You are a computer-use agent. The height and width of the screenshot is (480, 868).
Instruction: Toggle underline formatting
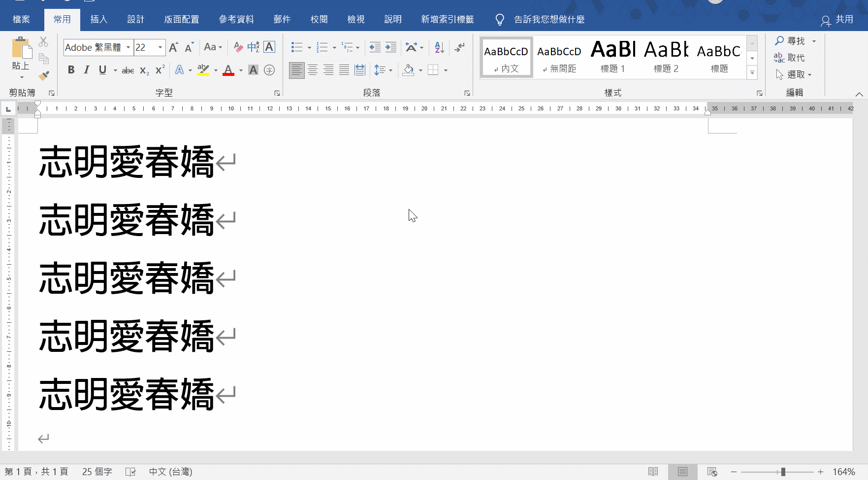tap(102, 70)
